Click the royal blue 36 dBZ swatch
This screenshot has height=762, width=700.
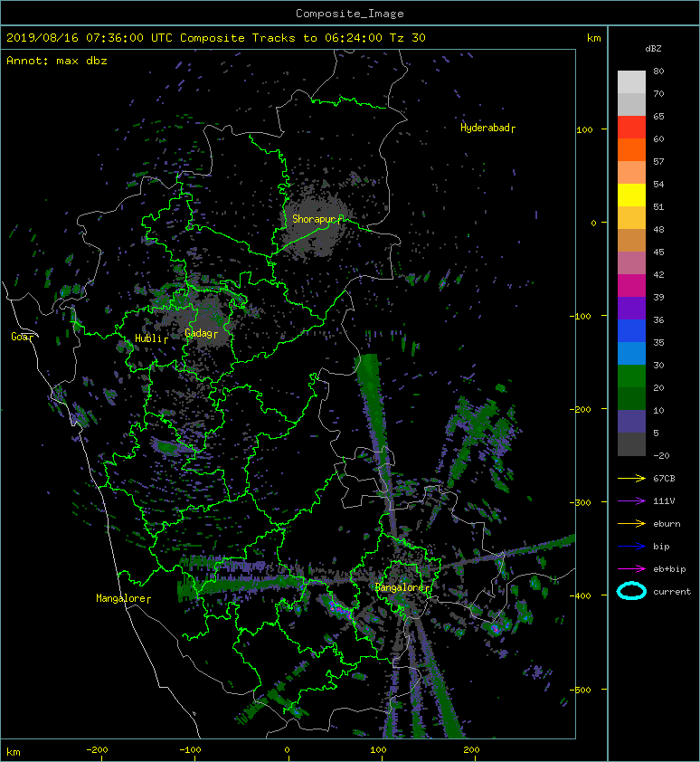coord(631,330)
